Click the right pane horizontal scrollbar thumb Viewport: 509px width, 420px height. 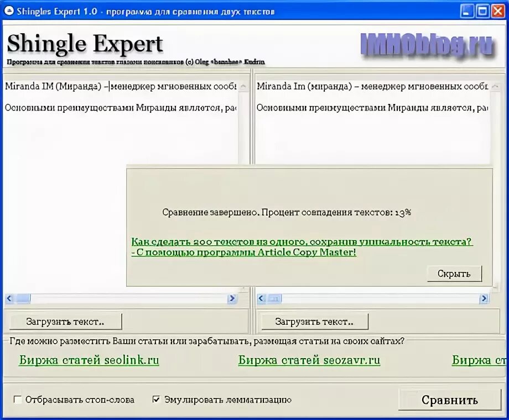274,298
